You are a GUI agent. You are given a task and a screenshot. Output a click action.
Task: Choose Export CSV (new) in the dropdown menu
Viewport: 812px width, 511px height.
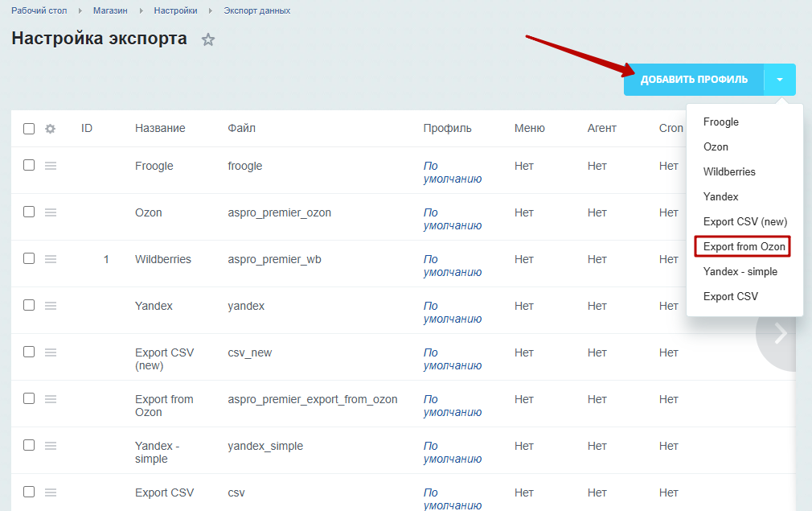click(745, 222)
